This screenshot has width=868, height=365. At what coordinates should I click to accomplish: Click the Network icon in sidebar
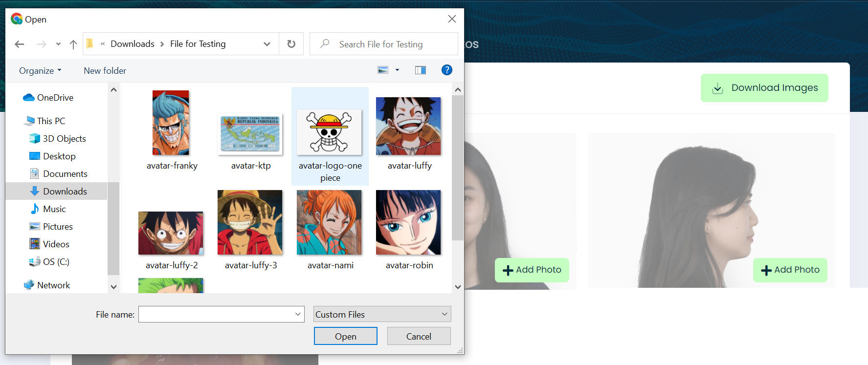point(29,285)
